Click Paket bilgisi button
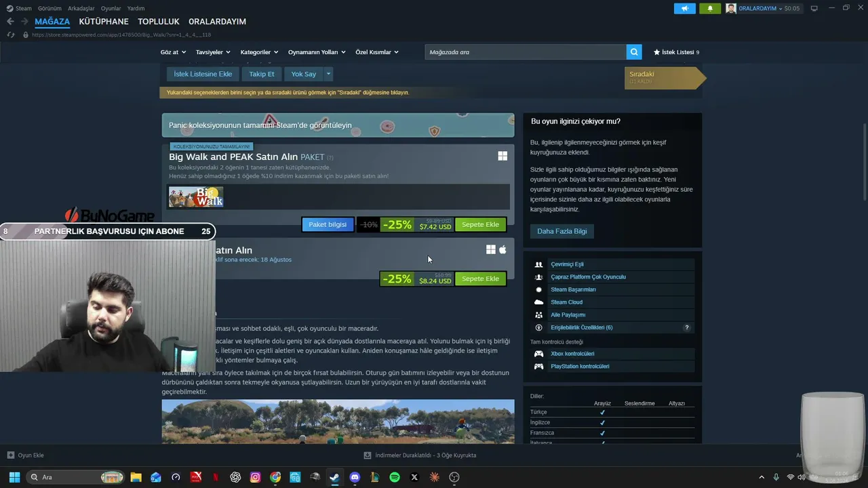The image size is (868, 488). coord(328,224)
